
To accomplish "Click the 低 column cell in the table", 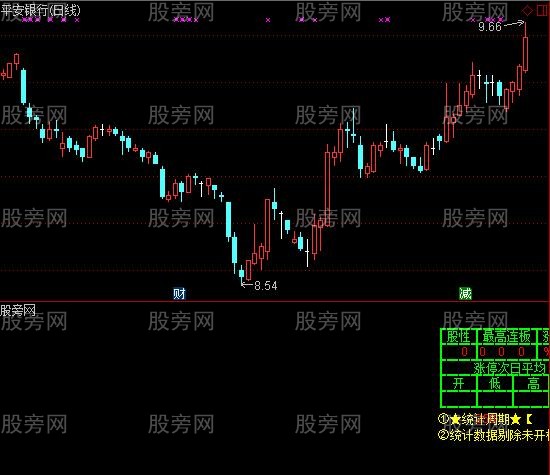I will pos(495,383).
